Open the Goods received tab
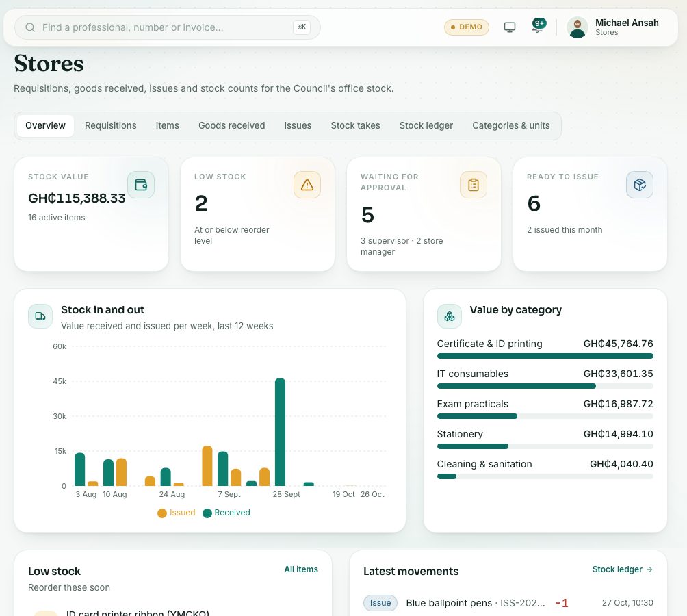The image size is (687, 616). click(x=232, y=126)
